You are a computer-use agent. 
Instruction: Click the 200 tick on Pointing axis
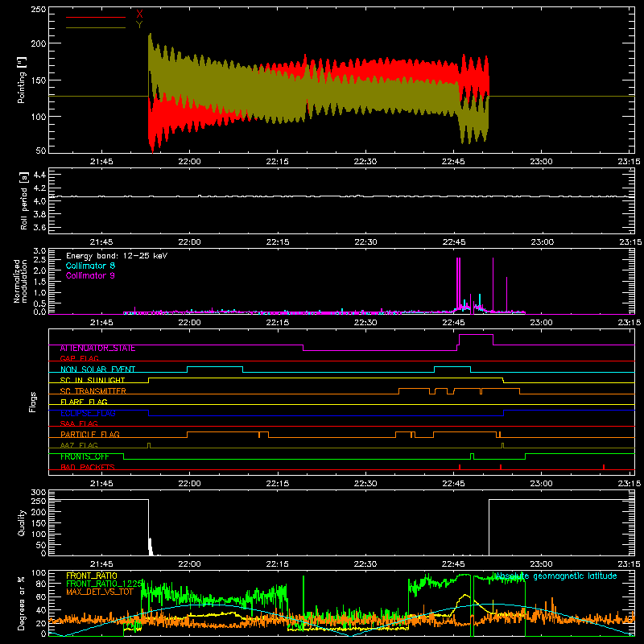(x=39, y=43)
